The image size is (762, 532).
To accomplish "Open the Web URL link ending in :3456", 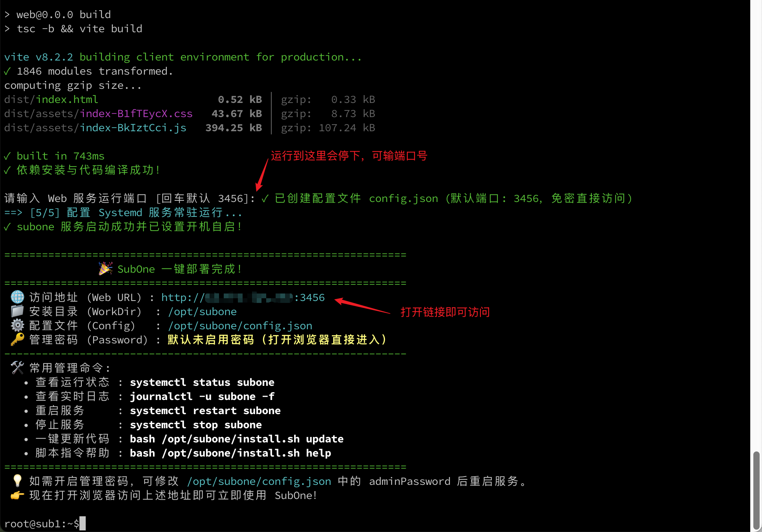I will (243, 297).
